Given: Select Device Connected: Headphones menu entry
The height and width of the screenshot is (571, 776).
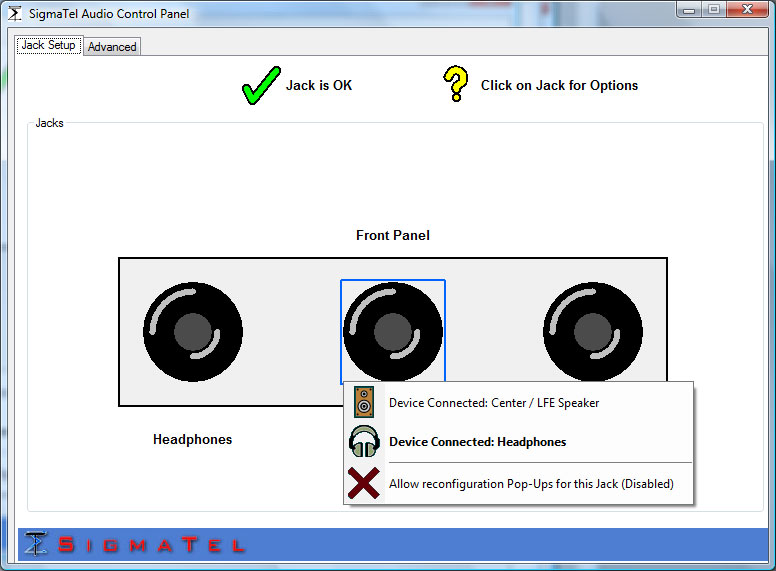Looking at the screenshot, I should pos(518,441).
